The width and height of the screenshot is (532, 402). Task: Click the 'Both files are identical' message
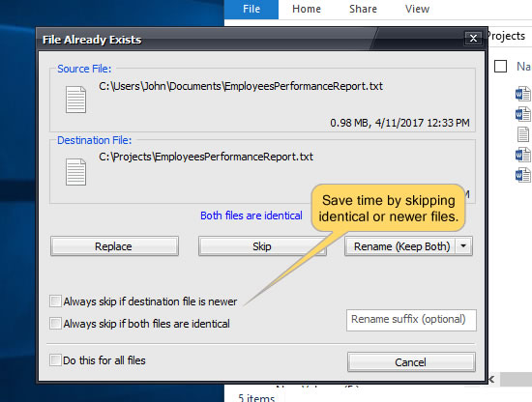[x=251, y=215]
